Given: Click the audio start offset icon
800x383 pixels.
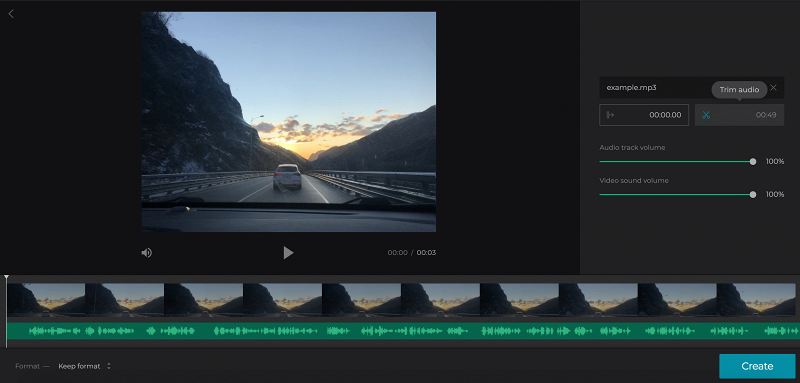Looking at the screenshot, I should click(610, 115).
